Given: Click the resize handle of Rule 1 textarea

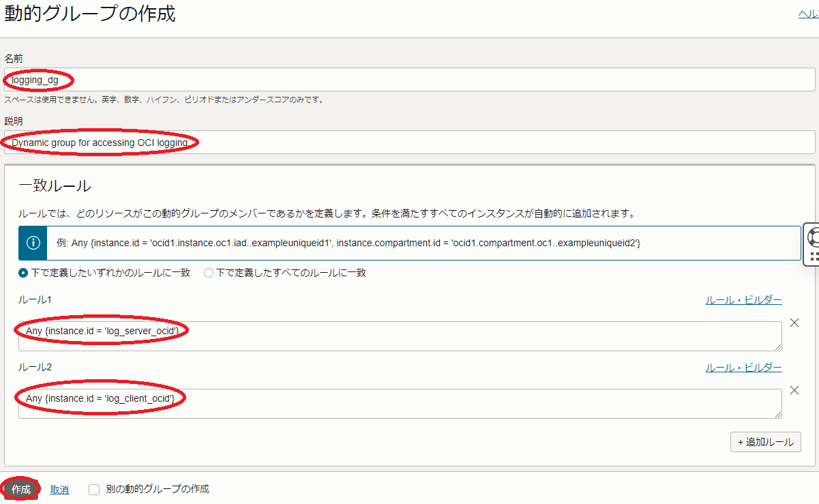Looking at the screenshot, I should click(x=778, y=347).
